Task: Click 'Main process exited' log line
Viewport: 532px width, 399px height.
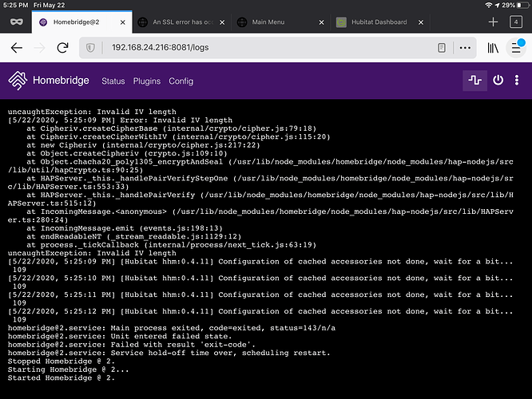Action: tap(172, 328)
